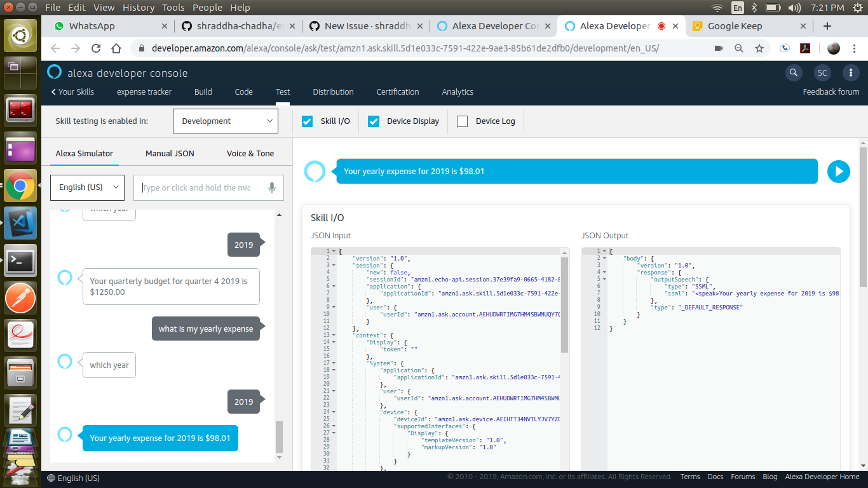
Task: Collapse the "session" fold arrow line 3
Action: [334, 266]
